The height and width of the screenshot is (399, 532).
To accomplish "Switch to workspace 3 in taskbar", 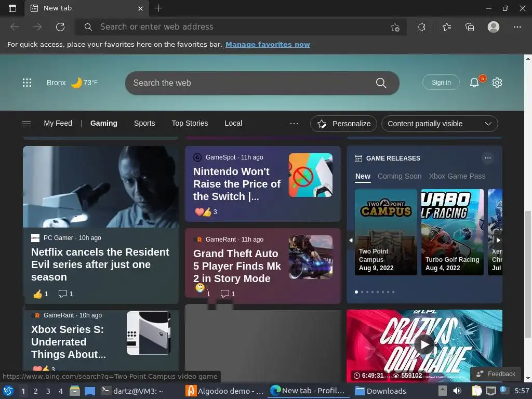I will pos(48,391).
